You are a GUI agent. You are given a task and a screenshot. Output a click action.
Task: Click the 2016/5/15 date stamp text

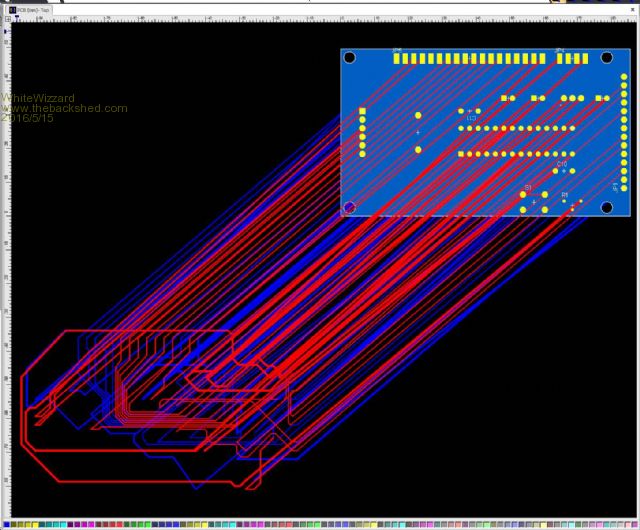(29, 118)
